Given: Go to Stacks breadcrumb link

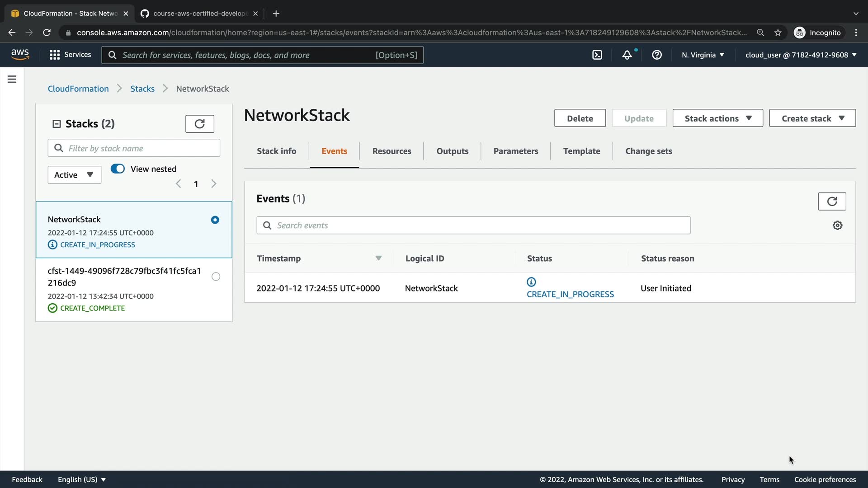Looking at the screenshot, I should click(142, 89).
